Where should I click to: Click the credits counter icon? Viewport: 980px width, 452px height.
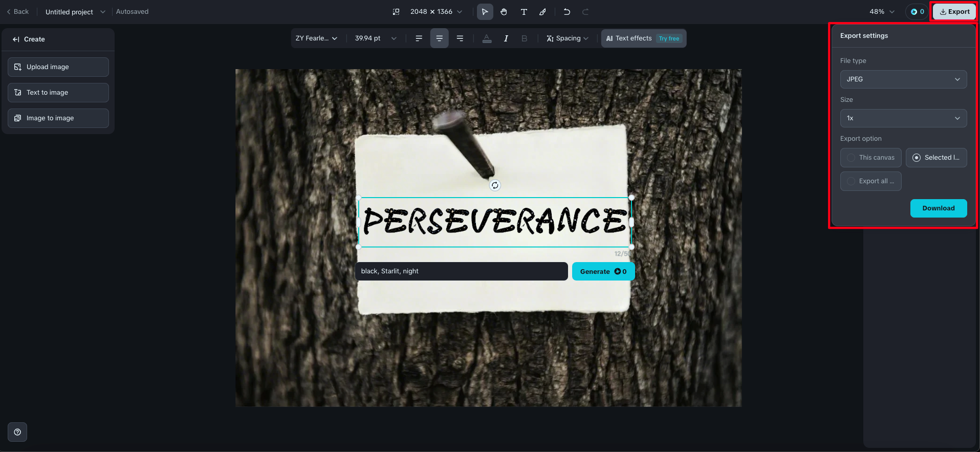point(917,12)
